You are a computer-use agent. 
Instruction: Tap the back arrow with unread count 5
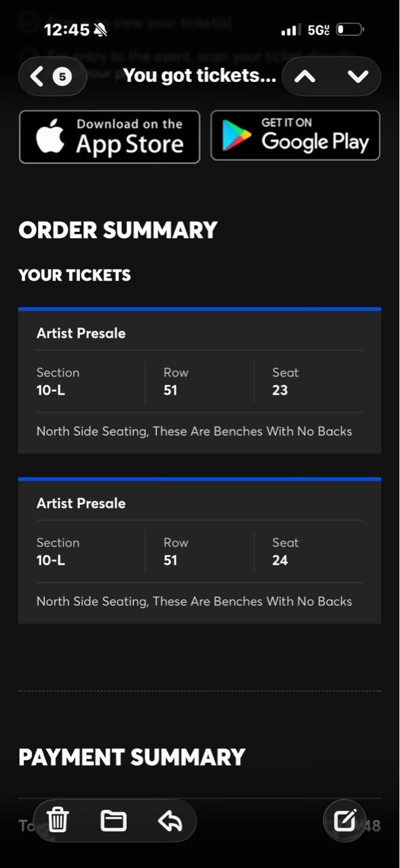click(52, 77)
